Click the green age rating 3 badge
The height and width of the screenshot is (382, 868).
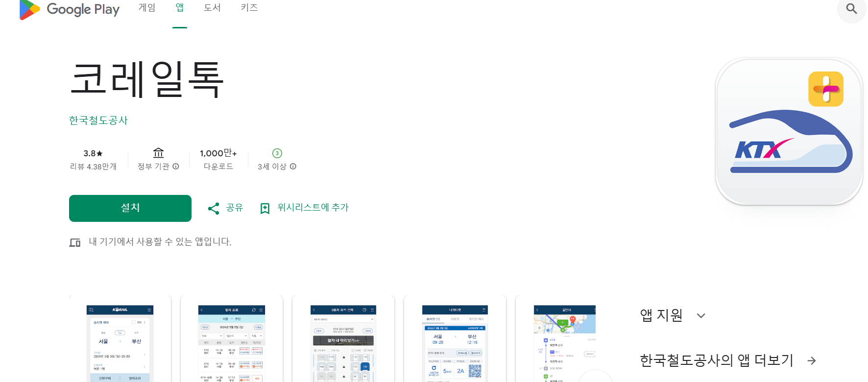(277, 153)
